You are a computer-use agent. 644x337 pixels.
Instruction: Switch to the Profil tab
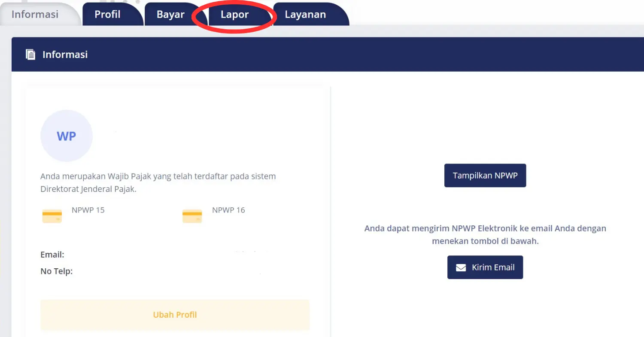pyautogui.click(x=107, y=14)
